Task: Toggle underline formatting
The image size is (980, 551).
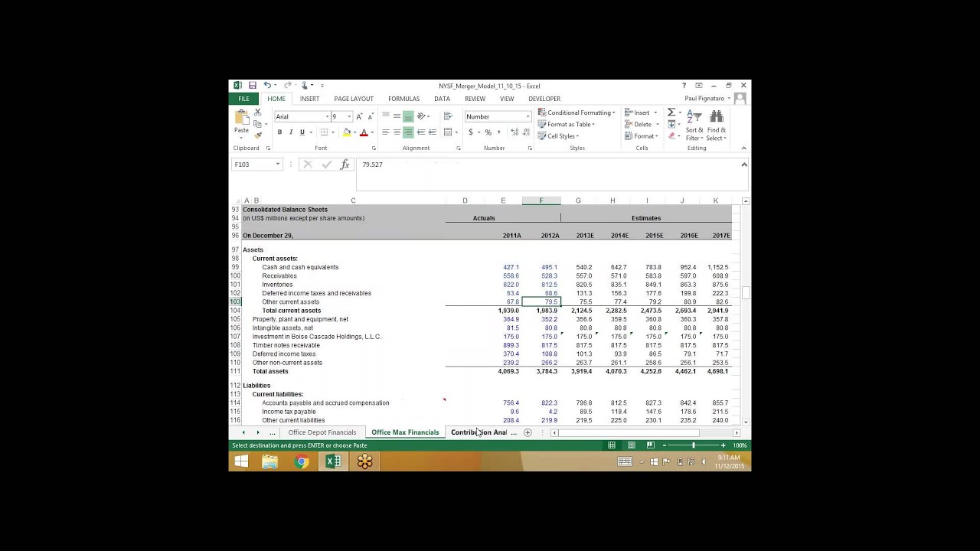Action: [x=302, y=132]
